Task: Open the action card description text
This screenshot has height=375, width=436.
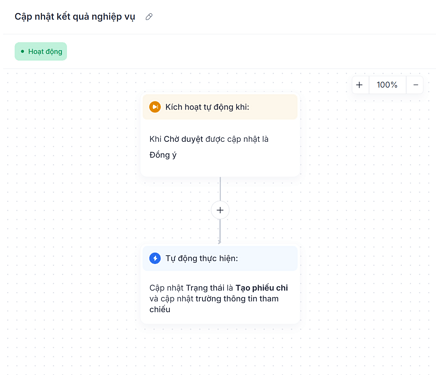Action: (x=219, y=299)
